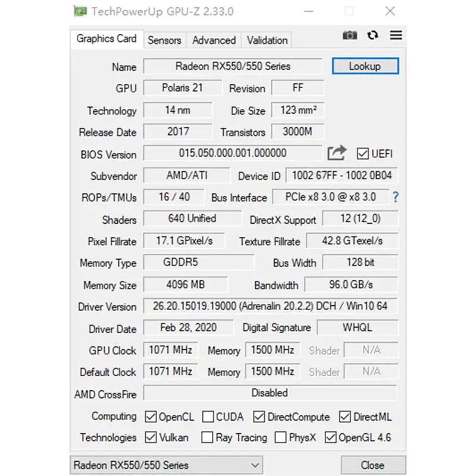Viewport: 476px width, 476px height.
Task: Switch to the Graphics Card tab
Action: click(107, 39)
